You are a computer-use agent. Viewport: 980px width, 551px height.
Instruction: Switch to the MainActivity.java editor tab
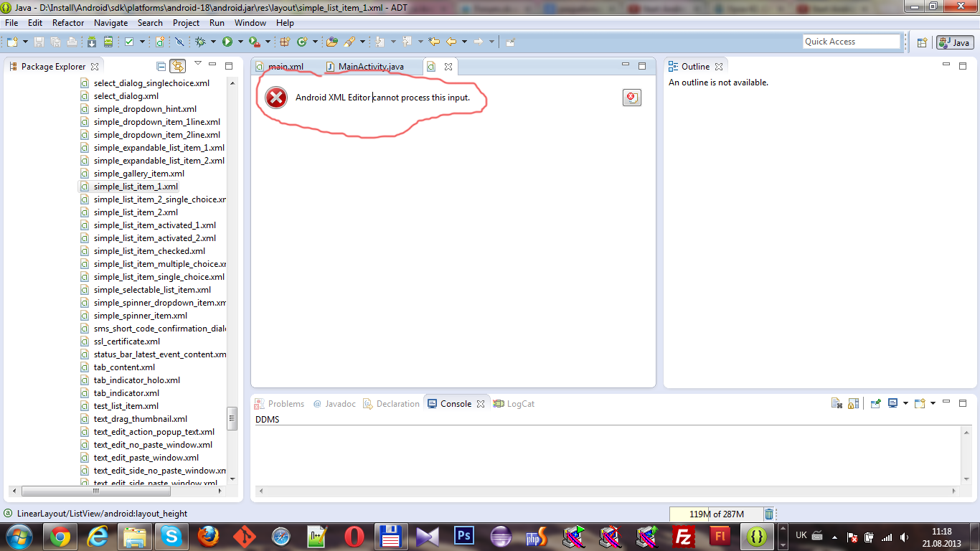tap(370, 67)
